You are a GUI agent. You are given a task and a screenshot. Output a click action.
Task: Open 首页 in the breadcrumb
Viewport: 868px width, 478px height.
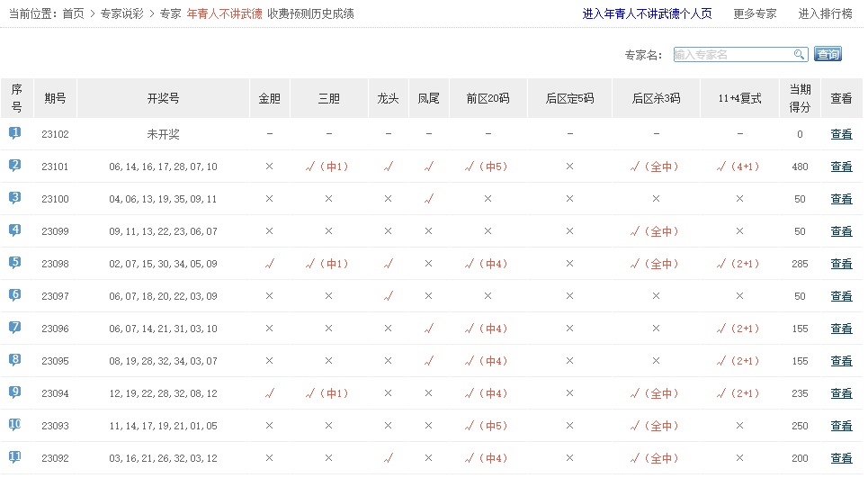pyautogui.click(x=74, y=14)
